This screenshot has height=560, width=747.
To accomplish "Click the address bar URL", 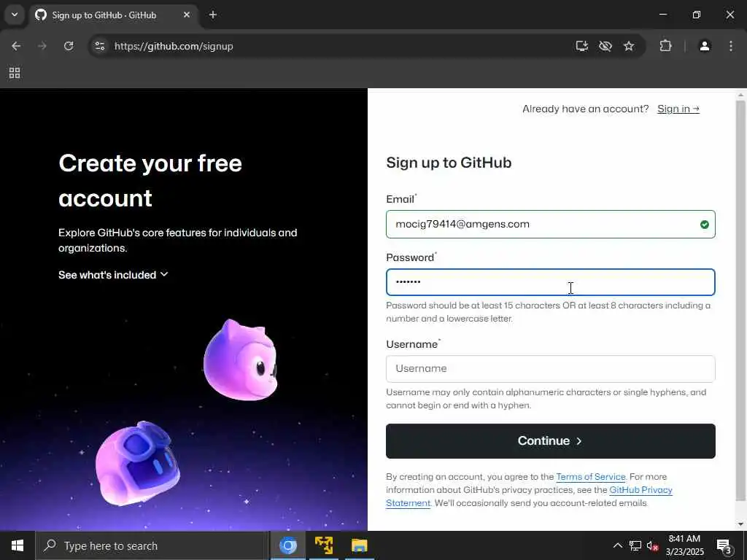I will point(174,46).
